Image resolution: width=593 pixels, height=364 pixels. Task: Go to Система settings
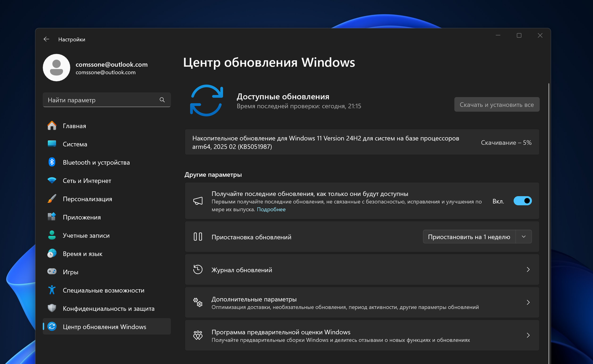click(107, 144)
